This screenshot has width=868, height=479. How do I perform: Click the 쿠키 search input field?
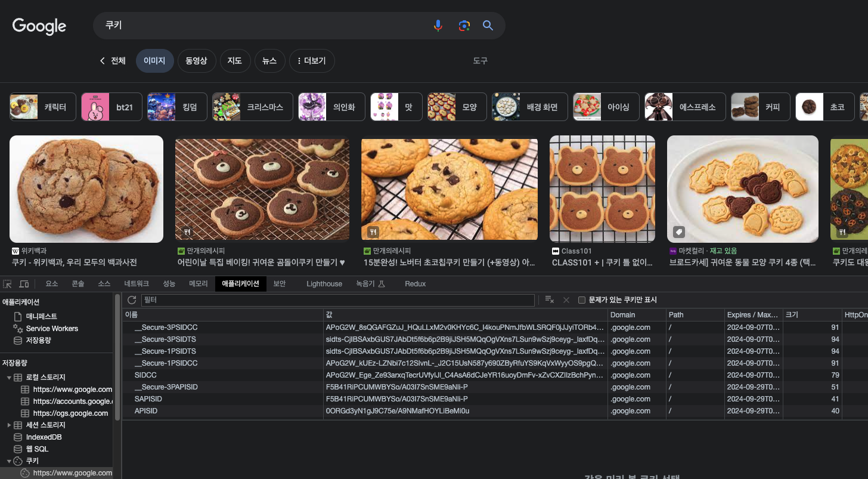[x=262, y=26]
